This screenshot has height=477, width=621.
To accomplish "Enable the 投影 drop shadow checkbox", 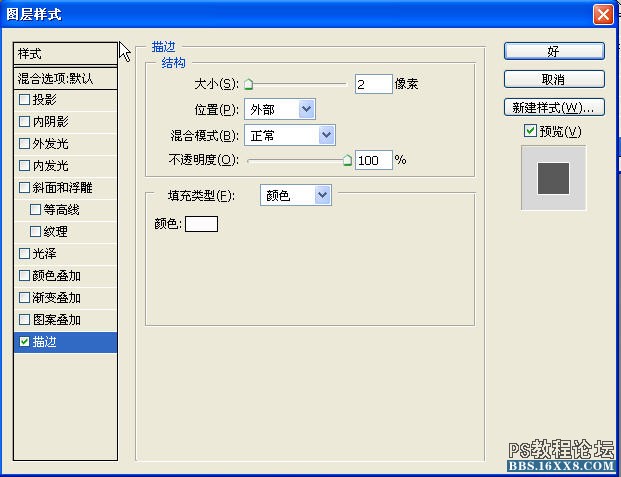I will click(x=25, y=99).
